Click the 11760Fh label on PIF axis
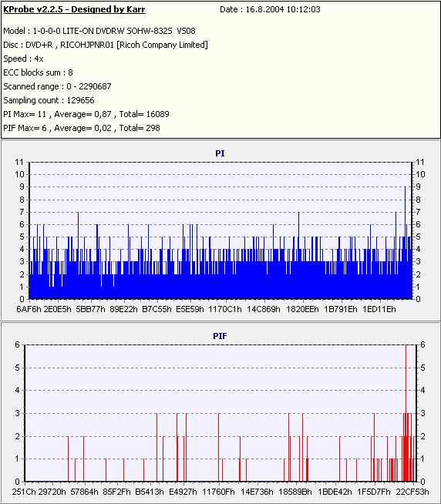The image size is (441, 504). pos(218,492)
